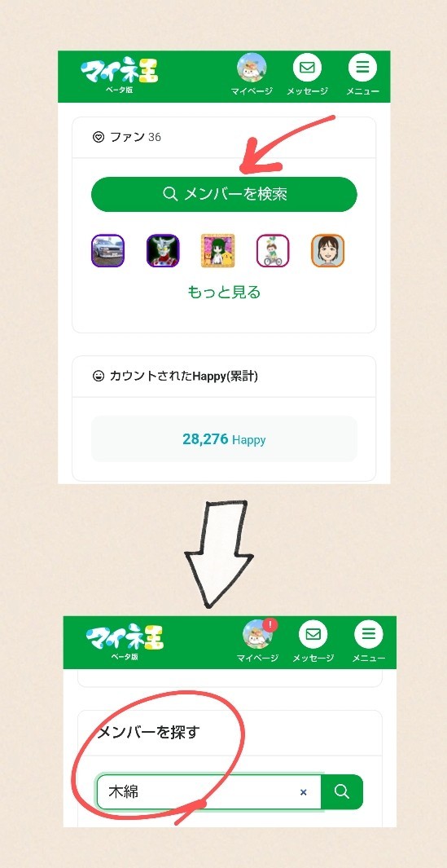
Task: Open the green-haired girl fan avatar
Action: click(x=217, y=251)
